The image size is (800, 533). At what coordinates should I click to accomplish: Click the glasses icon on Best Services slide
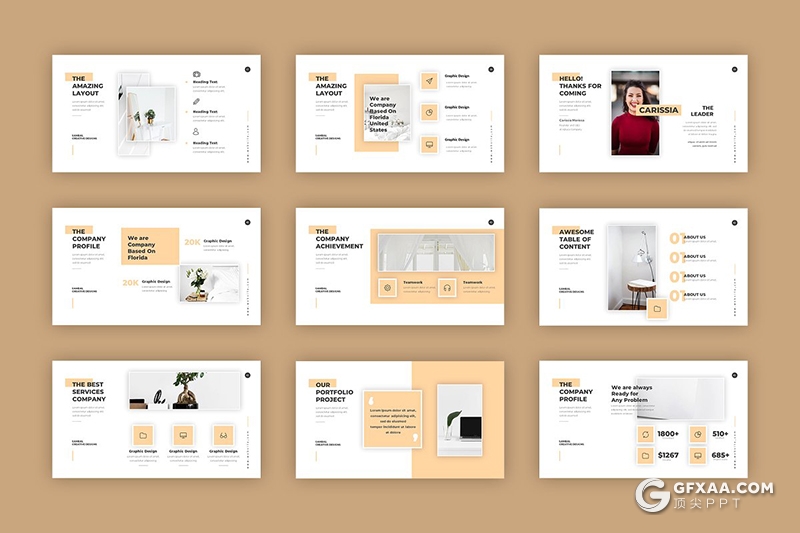pos(223,435)
